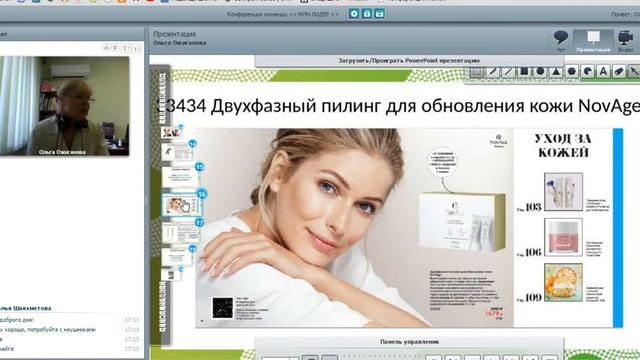Viewport: 640px width, 360px height.
Task: Click the УХОД ЗА КОЖЕЙ heading
Action: [563, 146]
